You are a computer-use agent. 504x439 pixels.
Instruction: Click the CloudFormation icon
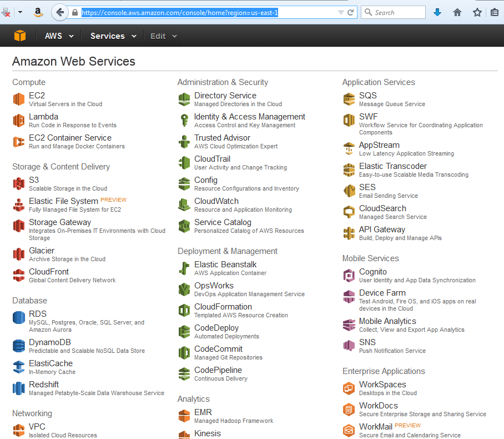pyautogui.click(x=184, y=311)
